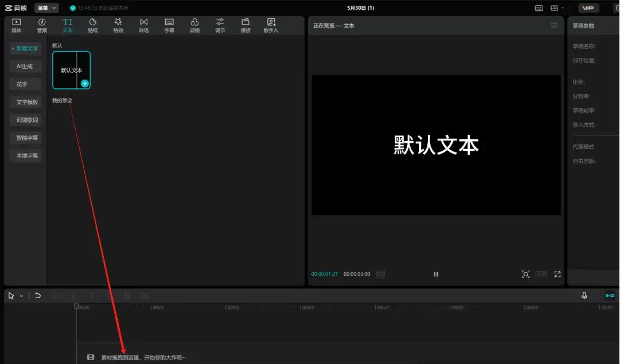
Task: Undo the last action
Action: (x=37, y=296)
